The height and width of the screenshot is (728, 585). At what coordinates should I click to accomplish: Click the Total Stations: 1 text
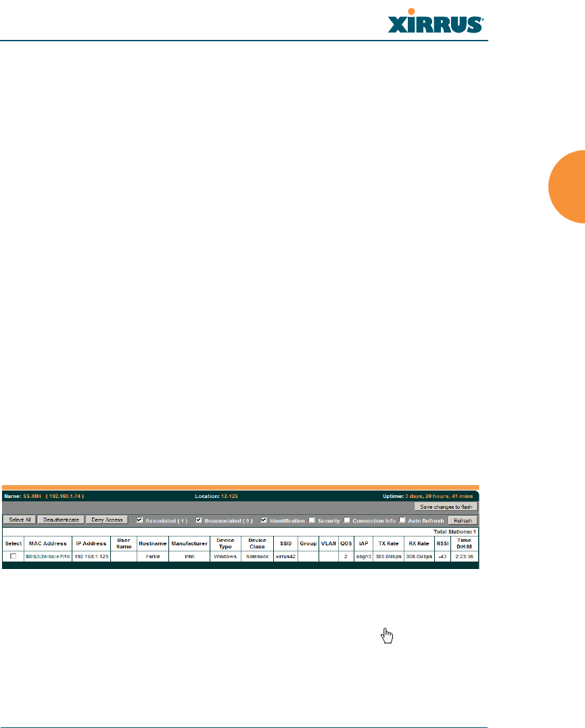pyautogui.click(x=454, y=532)
